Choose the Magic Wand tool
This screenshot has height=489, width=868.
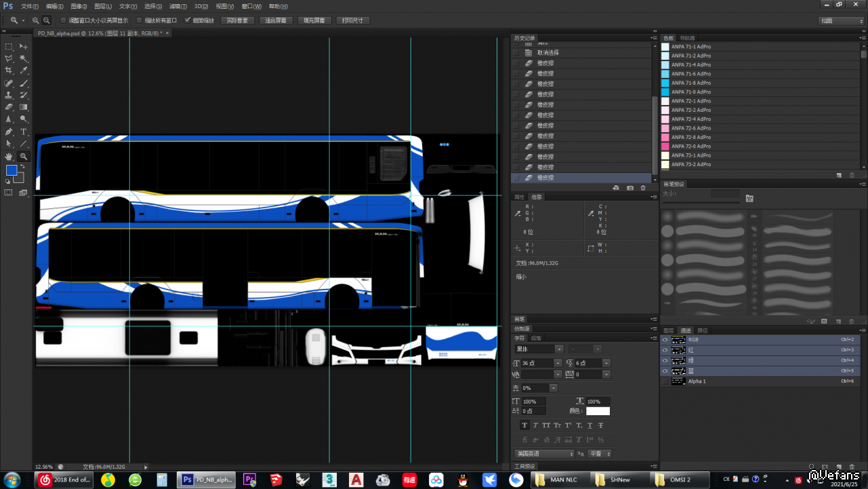click(24, 58)
